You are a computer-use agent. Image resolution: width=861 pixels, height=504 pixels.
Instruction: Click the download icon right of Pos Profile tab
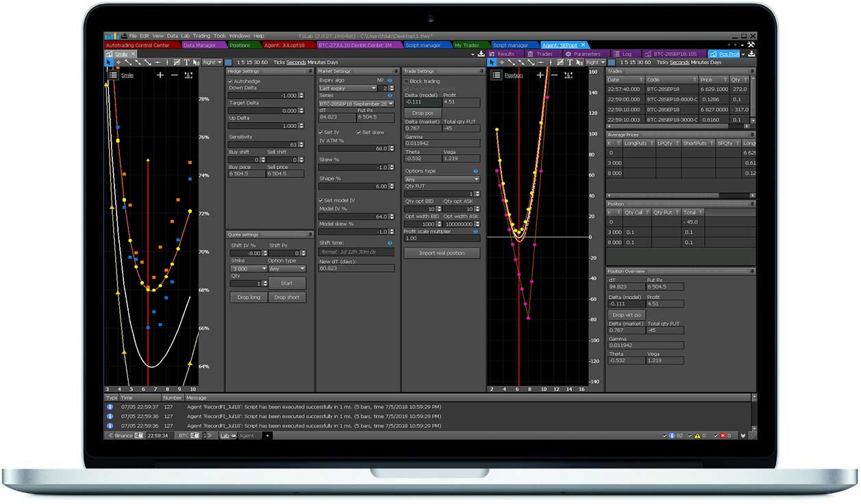[751, 53]
